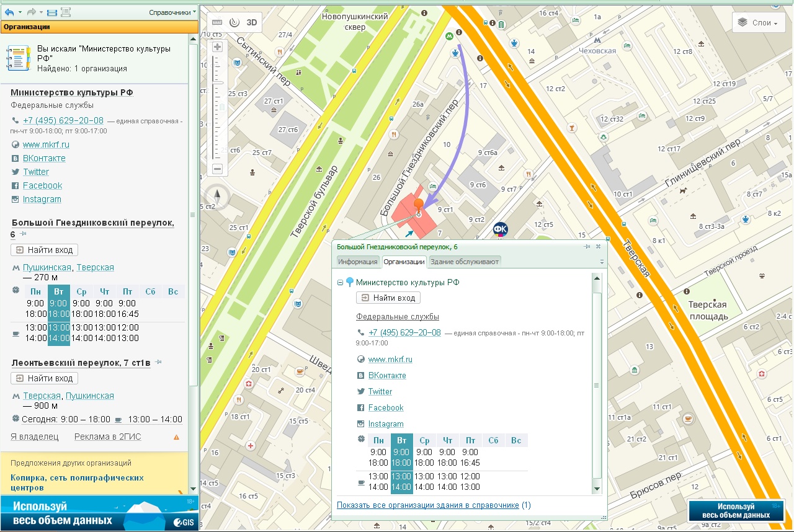
Task: Zoom in with the plus button
Action: pos(217,47)
